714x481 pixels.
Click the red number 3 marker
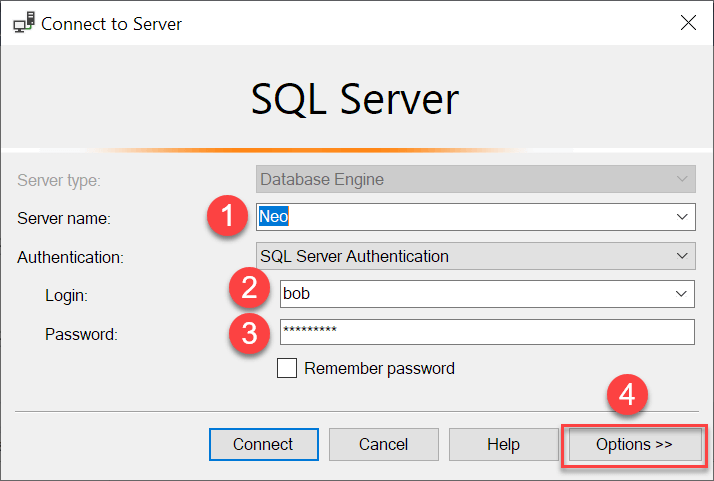point(247,333)
